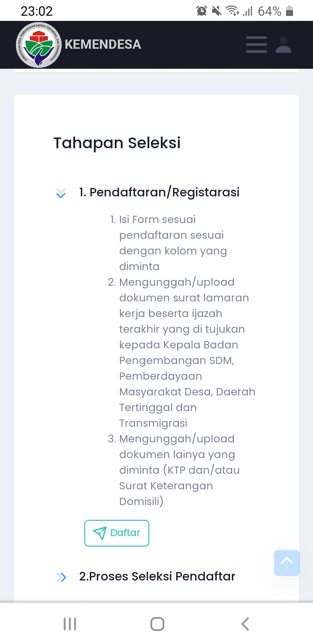Tap the battery icon in status bar
This screenshot has height=644, width=313.
(x=289, y=11)
